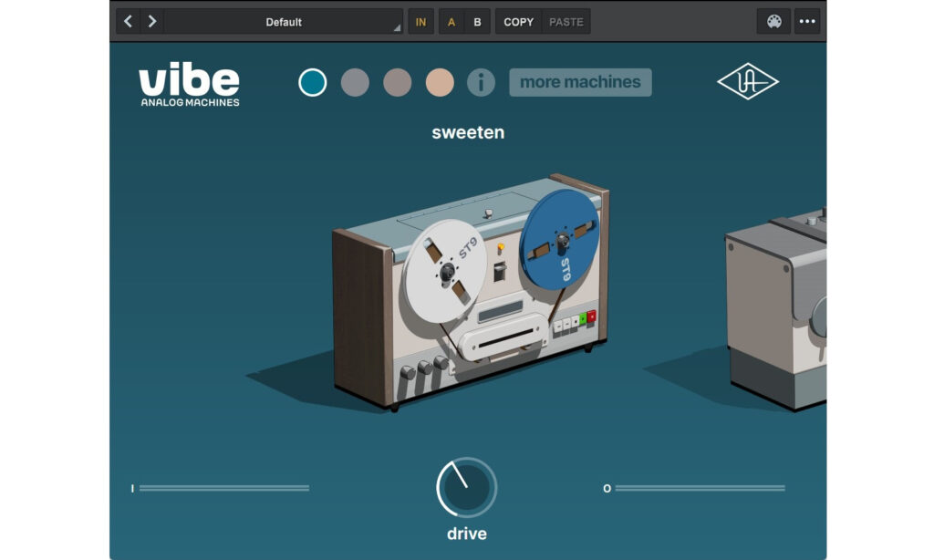
Task: Open the Default preset dropdown
Action: coord(284,22)
